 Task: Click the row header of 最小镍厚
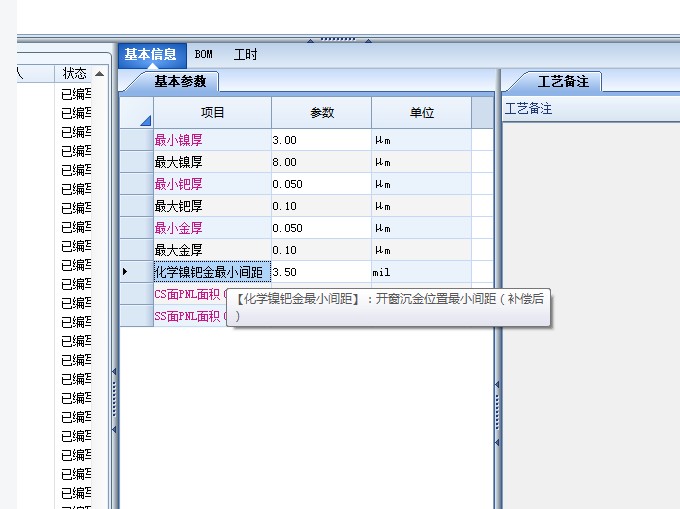[136, 140]
